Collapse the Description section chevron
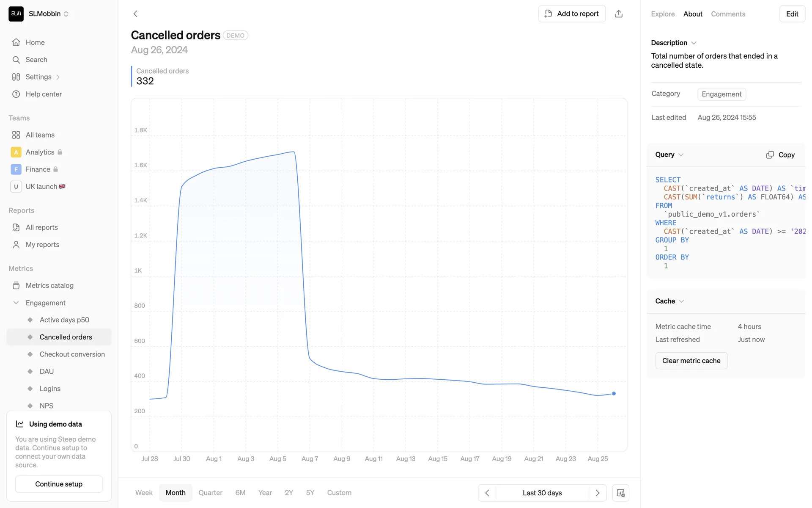 [694, 43]
